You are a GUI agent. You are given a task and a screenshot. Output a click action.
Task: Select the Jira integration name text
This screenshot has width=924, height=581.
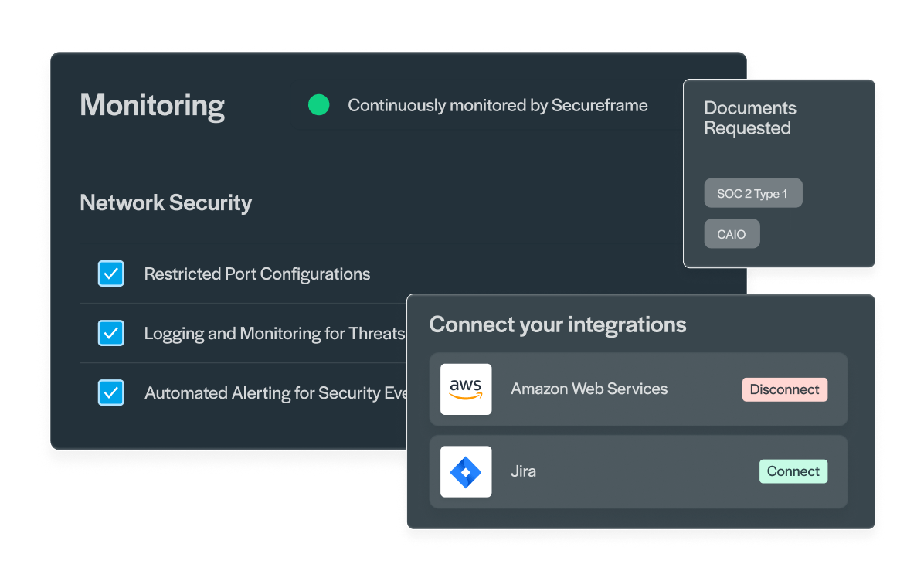(x=523, y=471)
